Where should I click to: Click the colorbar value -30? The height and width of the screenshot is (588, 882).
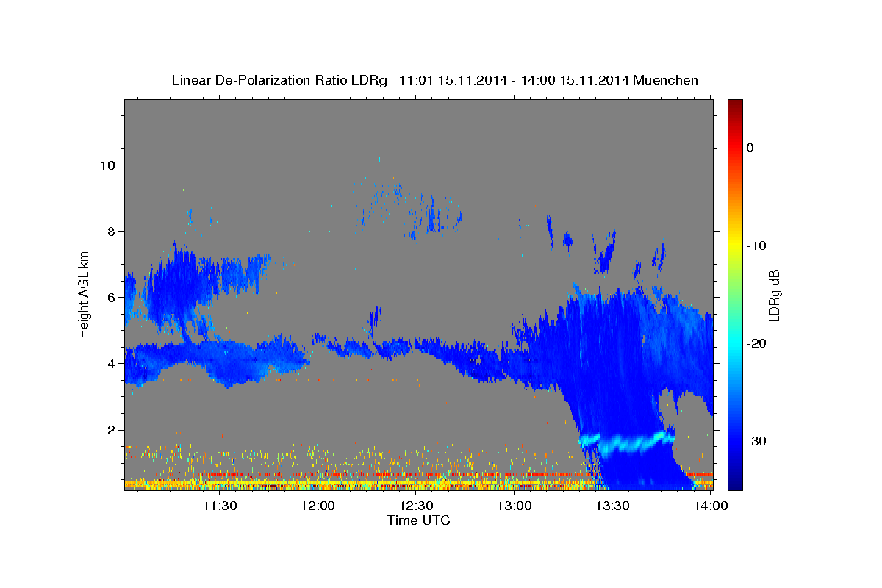tap(756, 441)
